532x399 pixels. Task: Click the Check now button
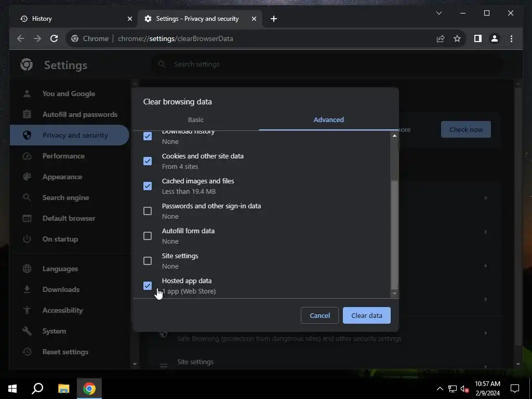pos(466,129)
